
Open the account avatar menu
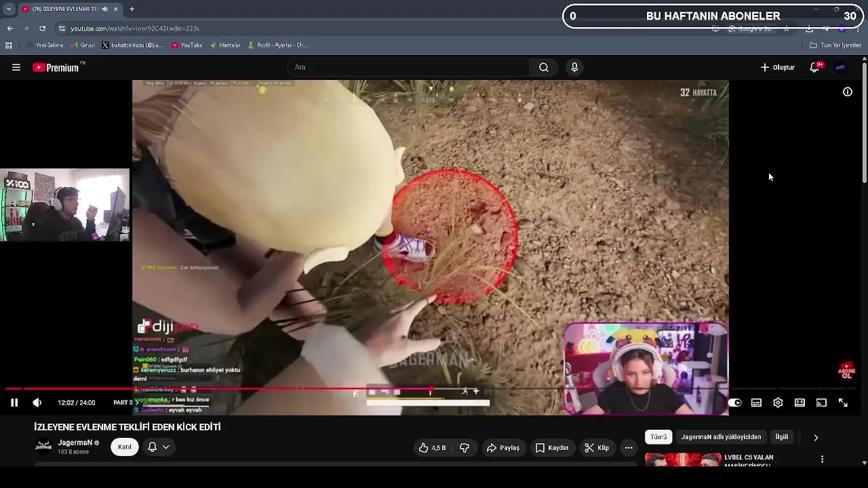click(x=841, y=67)
